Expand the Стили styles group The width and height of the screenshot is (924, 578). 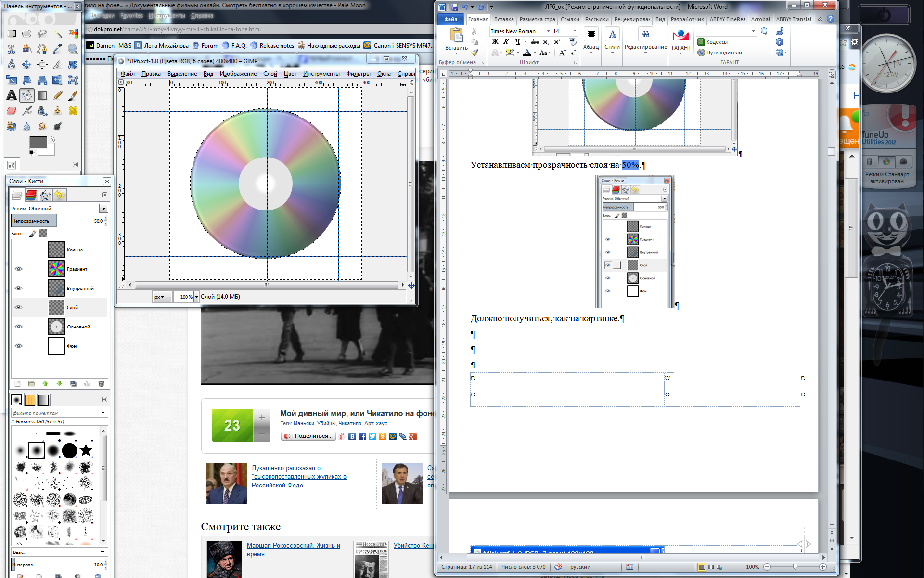tap(612, 41)
